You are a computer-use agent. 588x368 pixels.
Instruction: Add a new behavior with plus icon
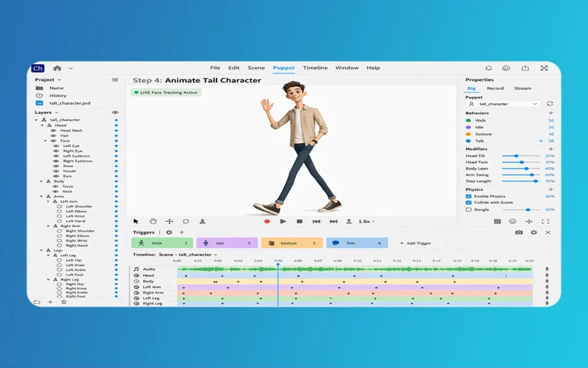pos(551,113)
